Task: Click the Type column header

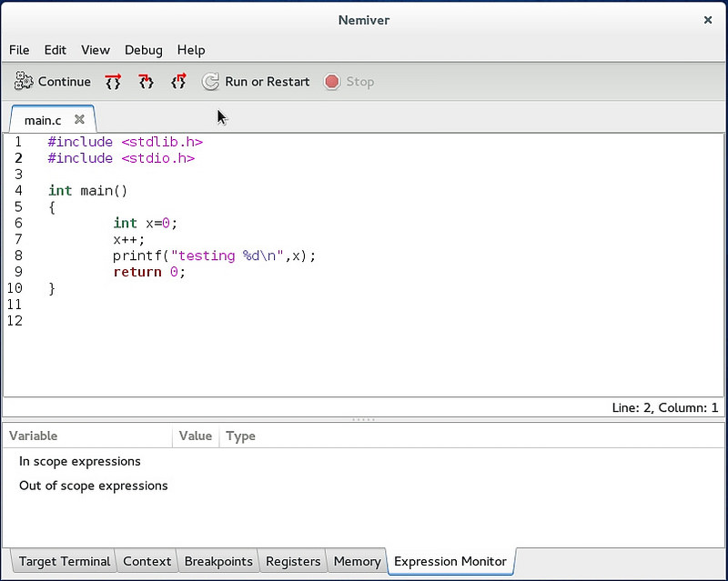Action: [240, 436]
